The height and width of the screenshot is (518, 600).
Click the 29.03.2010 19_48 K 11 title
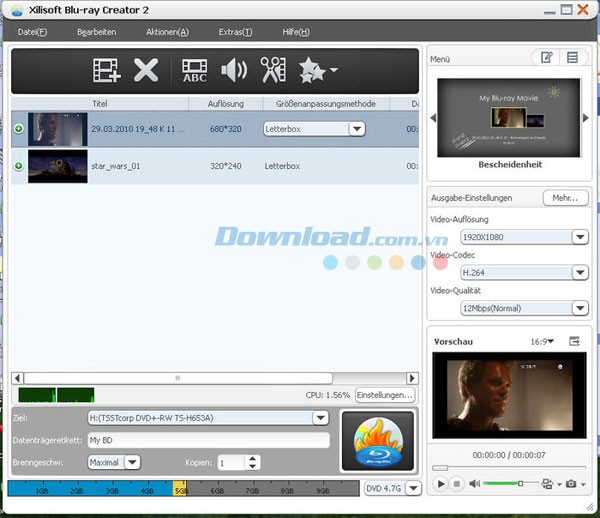(x=137, y=129)
